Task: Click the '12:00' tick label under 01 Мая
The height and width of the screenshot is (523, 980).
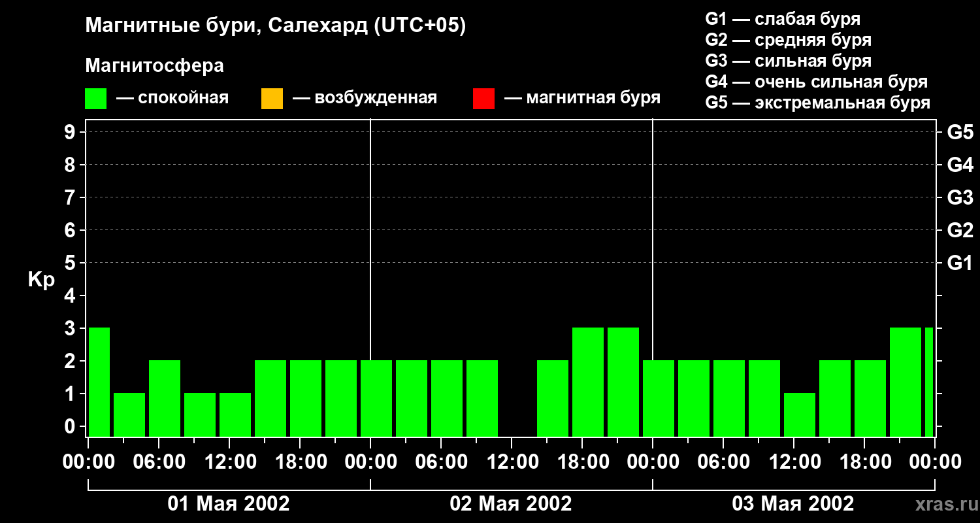Action: tap(229, 462)
